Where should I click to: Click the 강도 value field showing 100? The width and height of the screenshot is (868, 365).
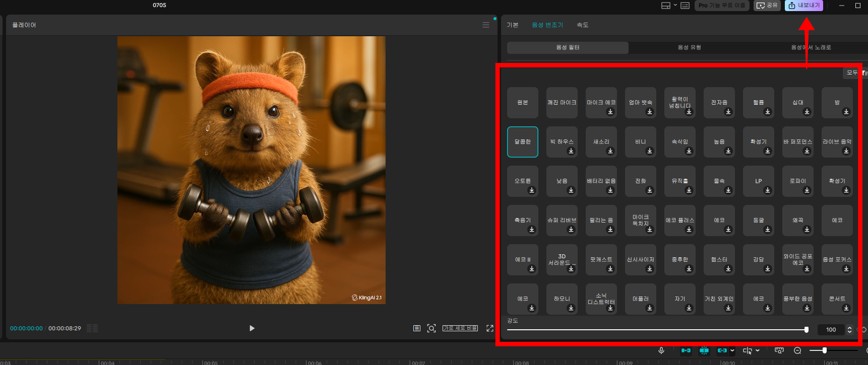pos(831,330)
